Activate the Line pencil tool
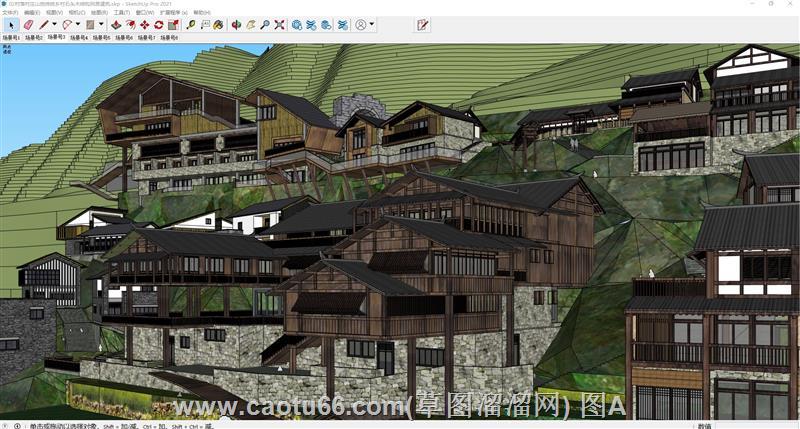Viewport: 800px width, 429px height. click(44, 24)
